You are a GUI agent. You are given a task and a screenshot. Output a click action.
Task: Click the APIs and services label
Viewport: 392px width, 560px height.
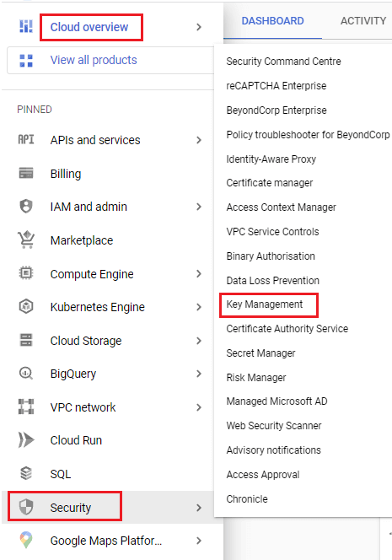pos(95,140)
